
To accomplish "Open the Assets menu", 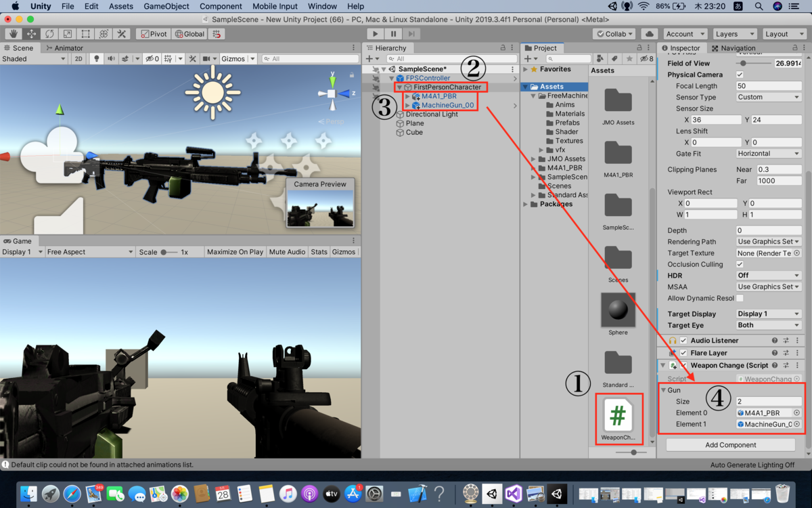I will pos(121,6).
